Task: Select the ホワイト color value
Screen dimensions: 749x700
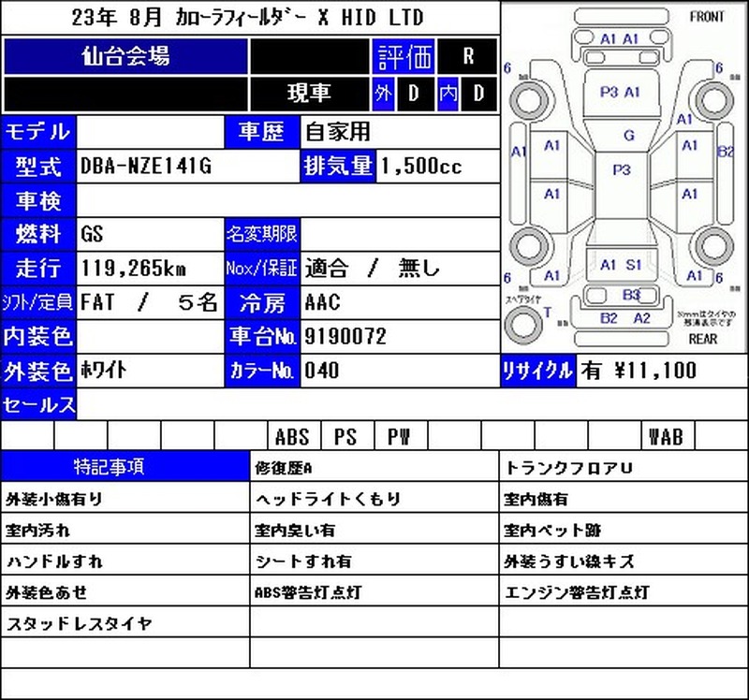Action: point(104,371)
